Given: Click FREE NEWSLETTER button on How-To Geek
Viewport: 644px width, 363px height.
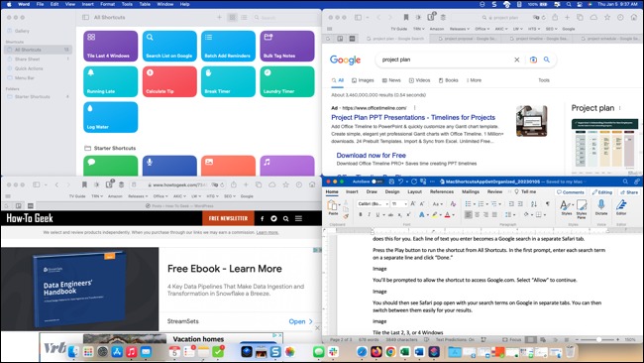Looking at the screenshot, I should [228, 218].
